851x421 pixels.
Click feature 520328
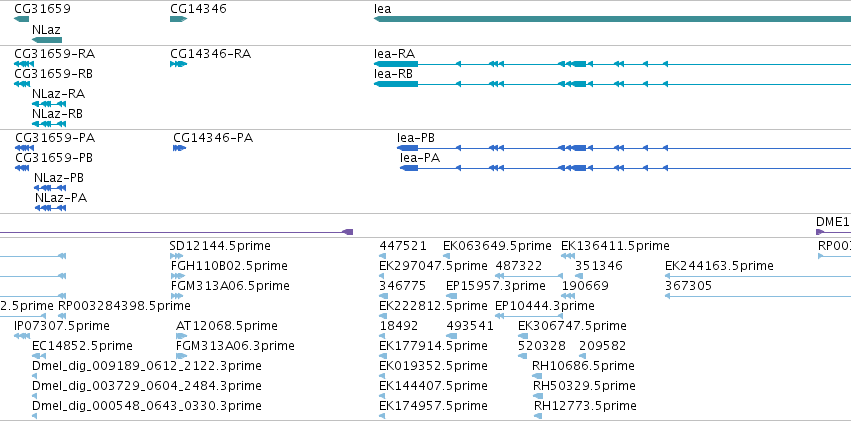542,346
